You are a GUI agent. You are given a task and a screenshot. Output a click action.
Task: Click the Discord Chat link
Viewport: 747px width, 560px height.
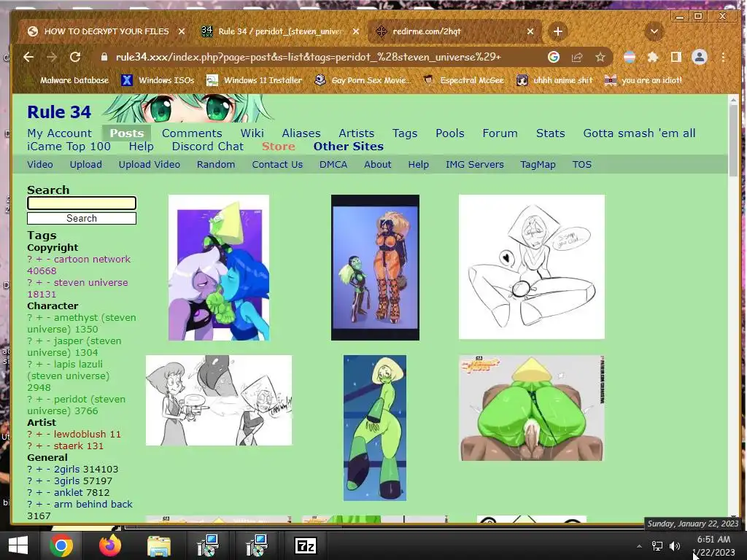208,147
